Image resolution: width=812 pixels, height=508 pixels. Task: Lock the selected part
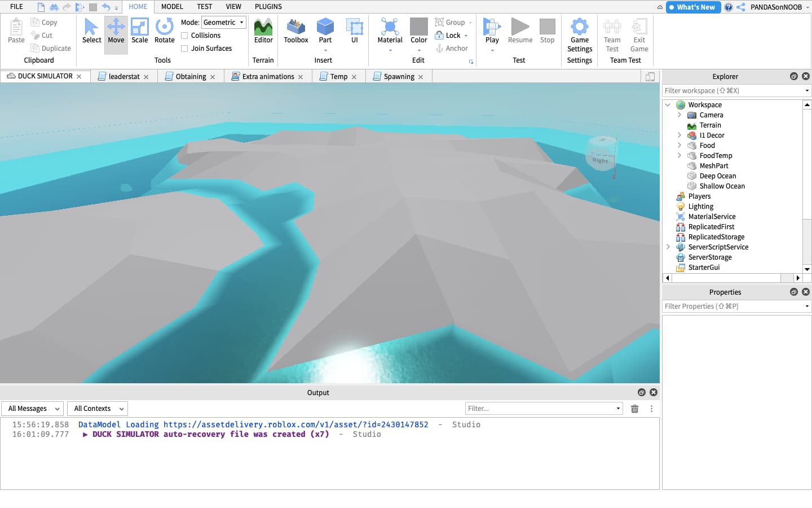tap(448, 36)
